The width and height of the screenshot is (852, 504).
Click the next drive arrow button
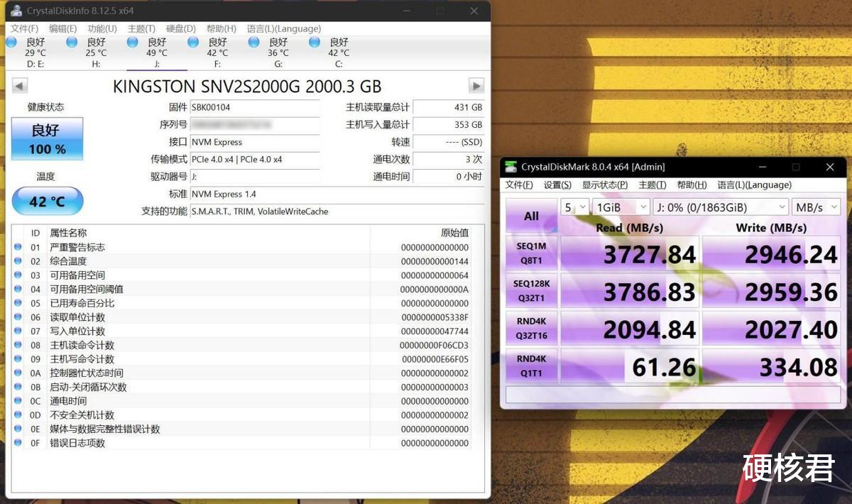[x=477, y=85]
